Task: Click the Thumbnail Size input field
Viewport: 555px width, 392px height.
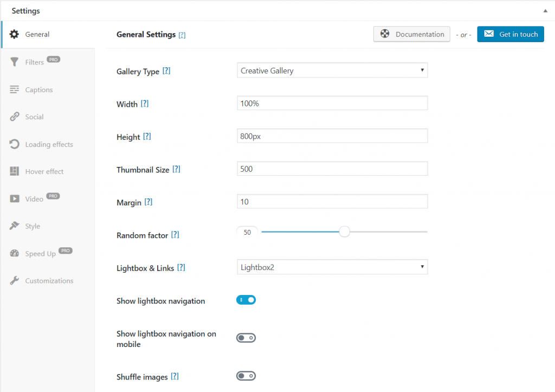Action: 332,169
